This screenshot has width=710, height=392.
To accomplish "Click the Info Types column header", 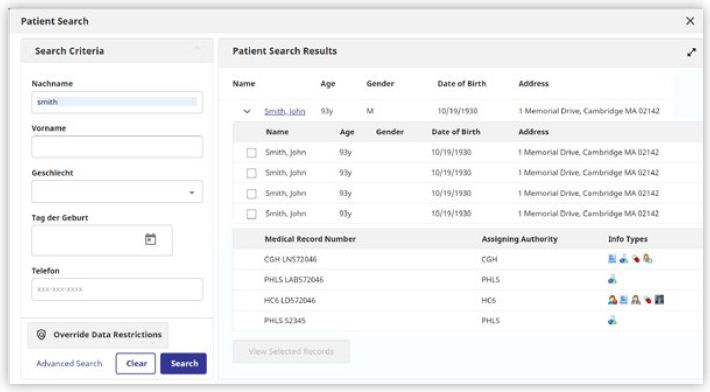I will click(628, 239).
